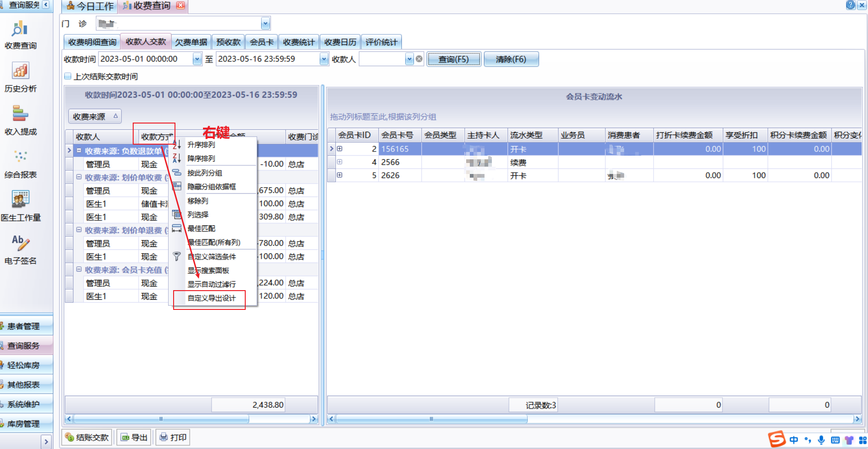868x449 pixels.
Task: Open the 门诊 clinic dropdown
Action: (265, 23)
